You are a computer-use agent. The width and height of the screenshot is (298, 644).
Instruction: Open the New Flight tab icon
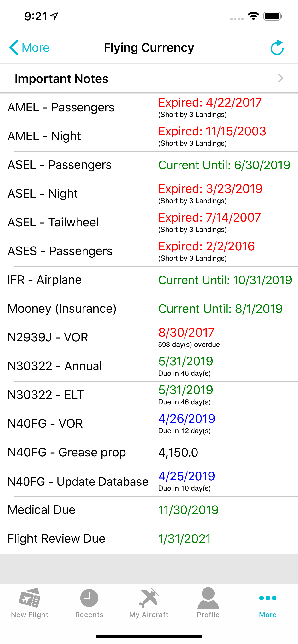tap(30, 598)
